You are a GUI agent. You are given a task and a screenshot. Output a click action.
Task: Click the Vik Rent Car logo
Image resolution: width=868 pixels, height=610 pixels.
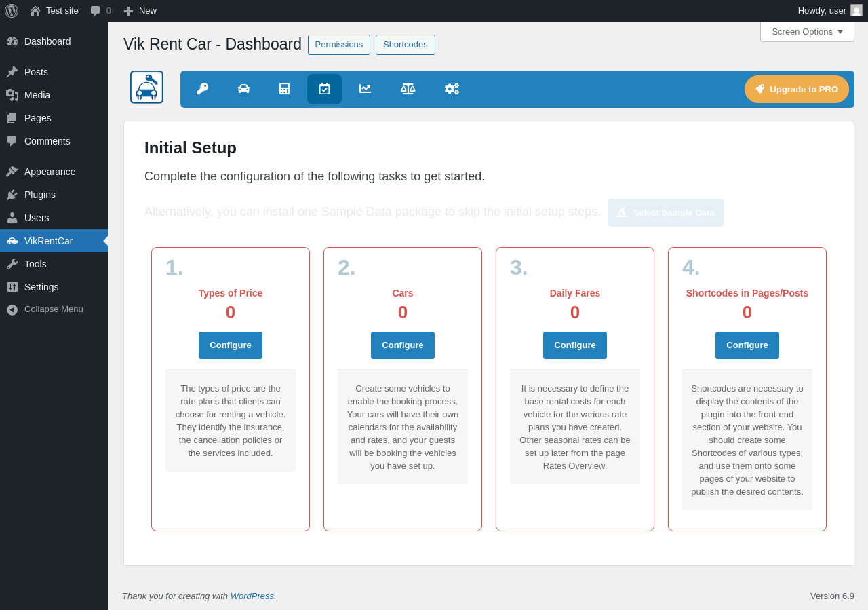click(x=147, y=88)
